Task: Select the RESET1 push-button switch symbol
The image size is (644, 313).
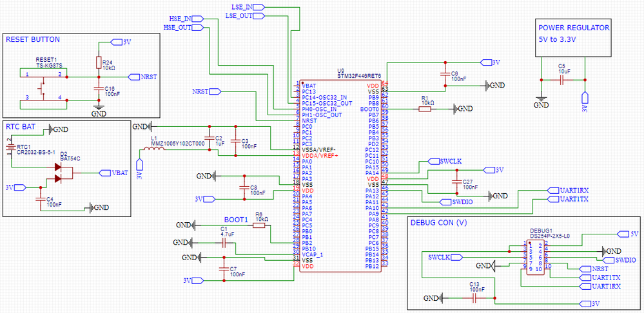Action: pyautogui.click(x=43, y=88)
